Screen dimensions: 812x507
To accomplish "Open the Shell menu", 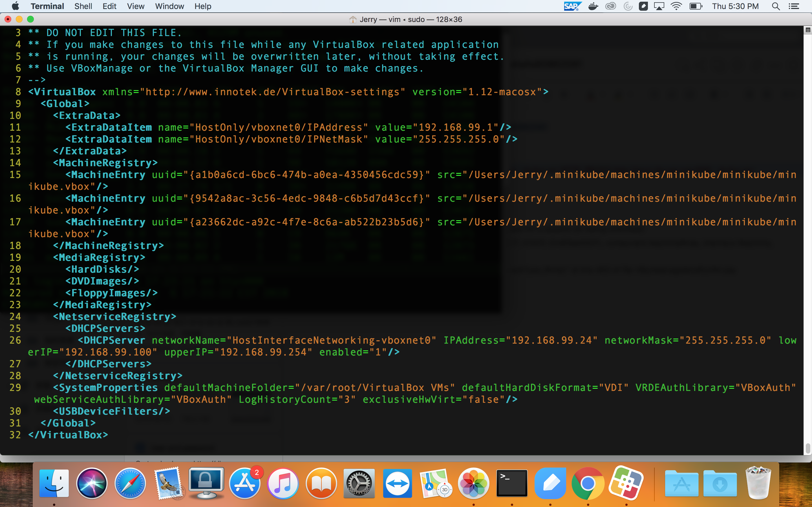I will [x=83, y=6].
